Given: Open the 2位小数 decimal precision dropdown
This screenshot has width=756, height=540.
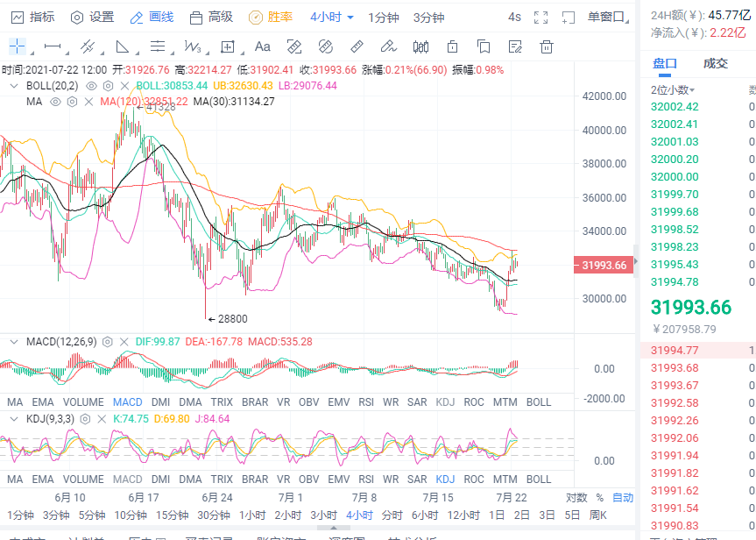Looking at the screenshot, I should (x=673, y=90).
